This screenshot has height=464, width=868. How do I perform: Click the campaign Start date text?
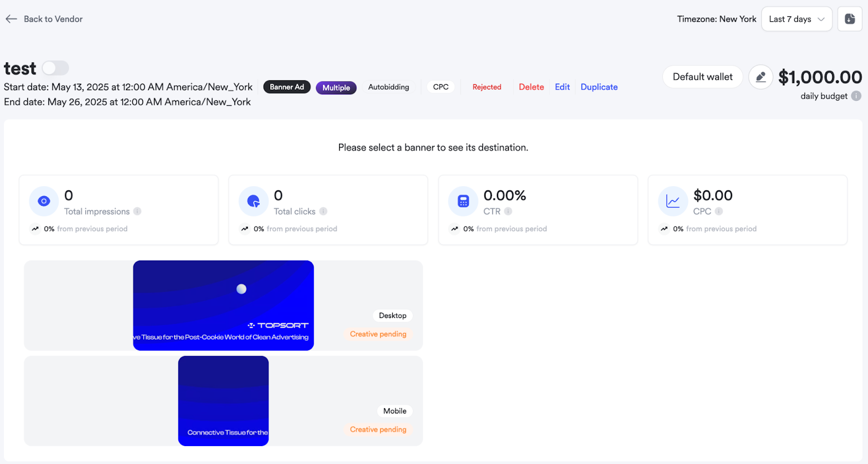tap(128, 87)
